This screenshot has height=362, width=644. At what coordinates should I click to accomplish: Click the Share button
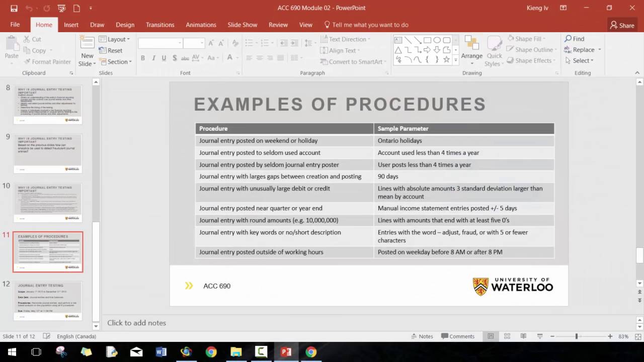(622, 25)
